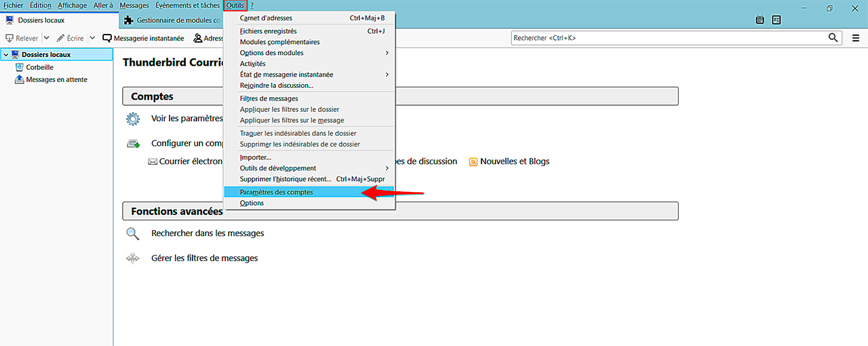This screenshot has height=346, width=868.
Task: Open Paramètres des comptes from menu
Action: [x=310, y=193]
